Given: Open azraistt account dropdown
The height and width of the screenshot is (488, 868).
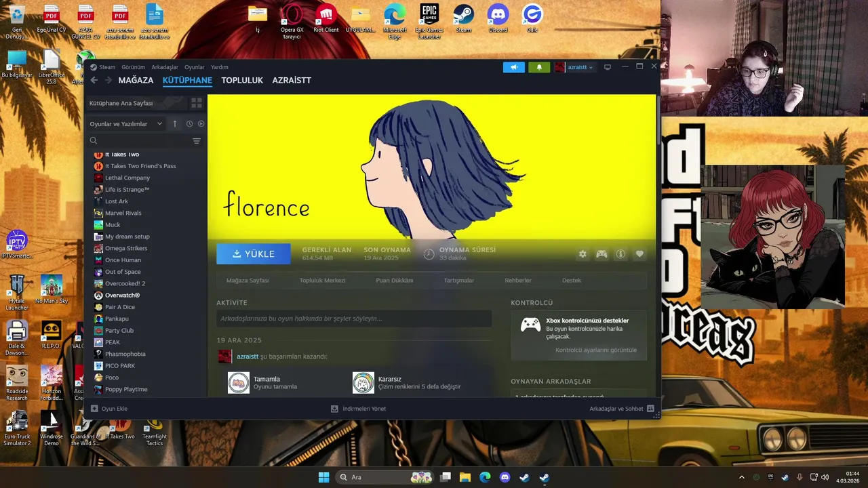Looking at the screenshot, I should (574, 67).
